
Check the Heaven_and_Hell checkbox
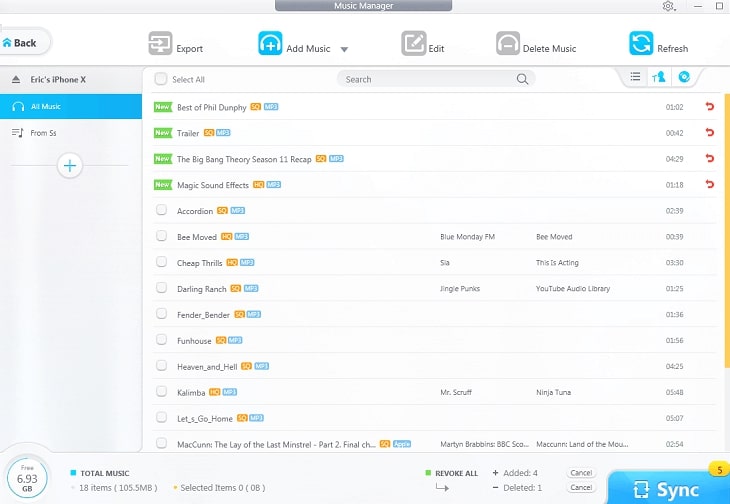[x=162, y=366]
